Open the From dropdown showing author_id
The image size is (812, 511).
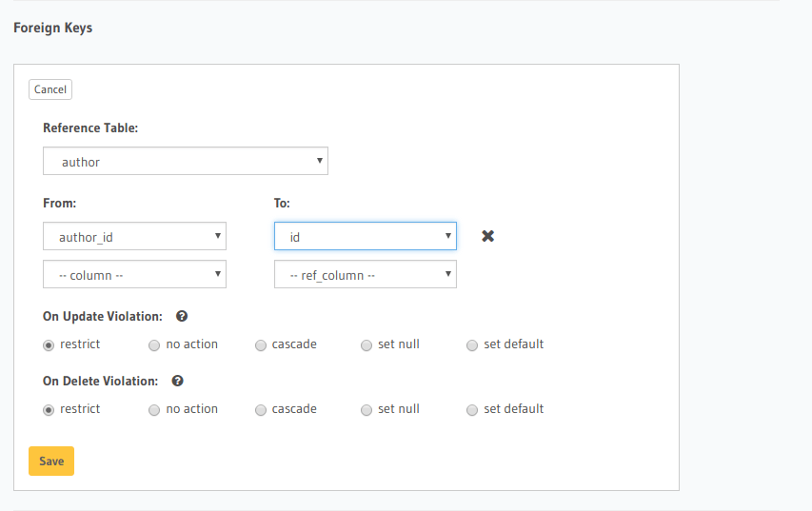(134, 236)
